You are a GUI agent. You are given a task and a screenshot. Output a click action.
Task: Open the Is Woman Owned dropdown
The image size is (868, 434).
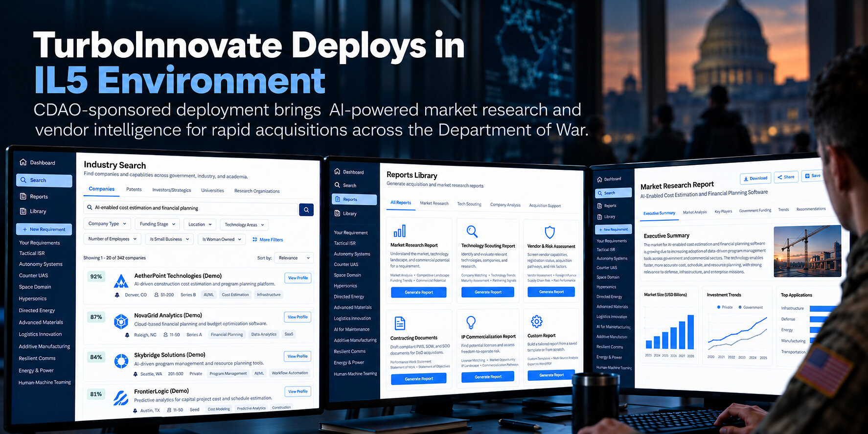coord(222,240)
